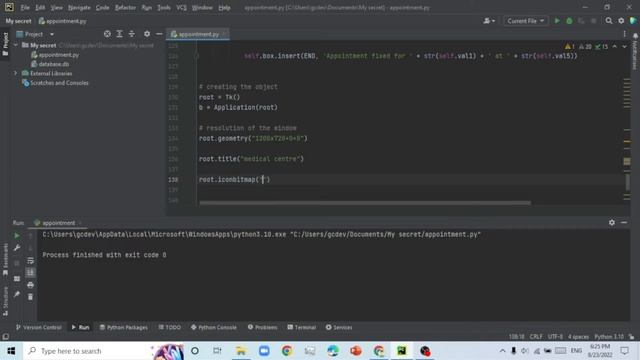
Task: Open the Current File run configuration dropdown
Action: 526,21
